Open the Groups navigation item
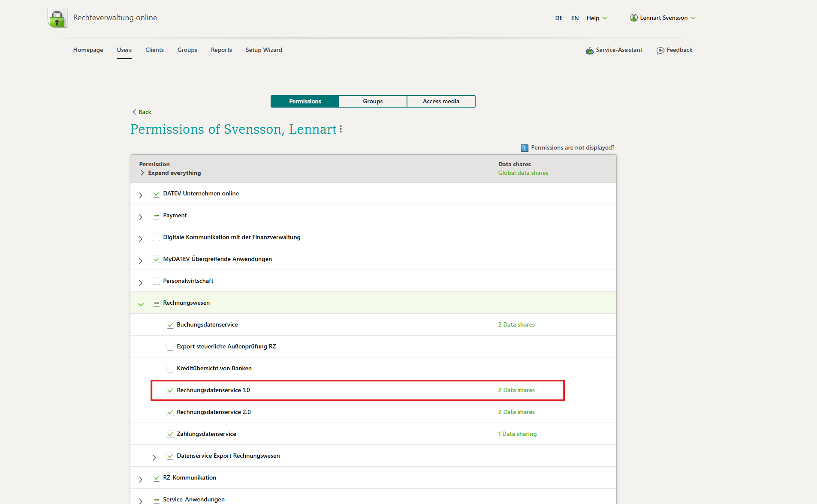Image resolution: width=817 pixels, height=504 pixels. pyautogui.click(x=187, y=50)
